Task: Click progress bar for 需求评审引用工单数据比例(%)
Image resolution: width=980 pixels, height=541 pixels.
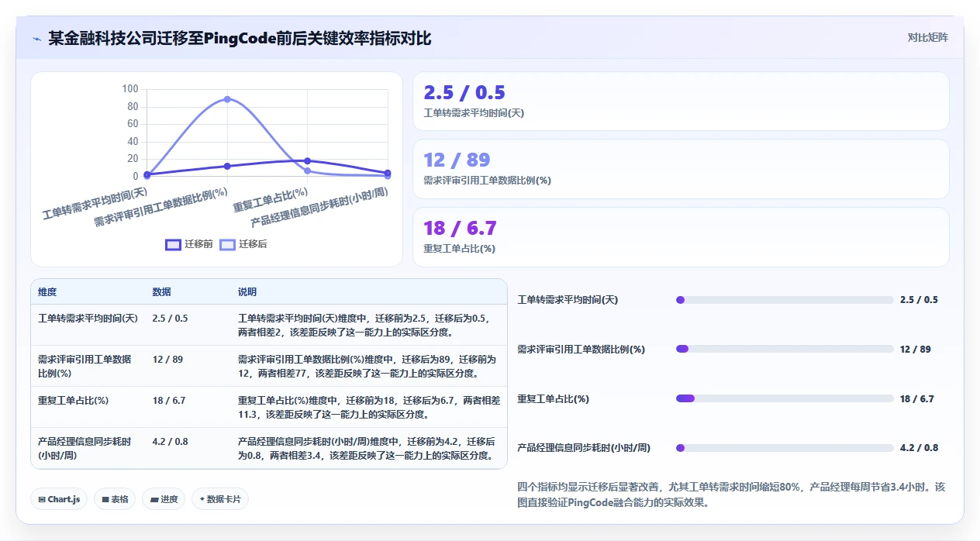Action: 785,349
